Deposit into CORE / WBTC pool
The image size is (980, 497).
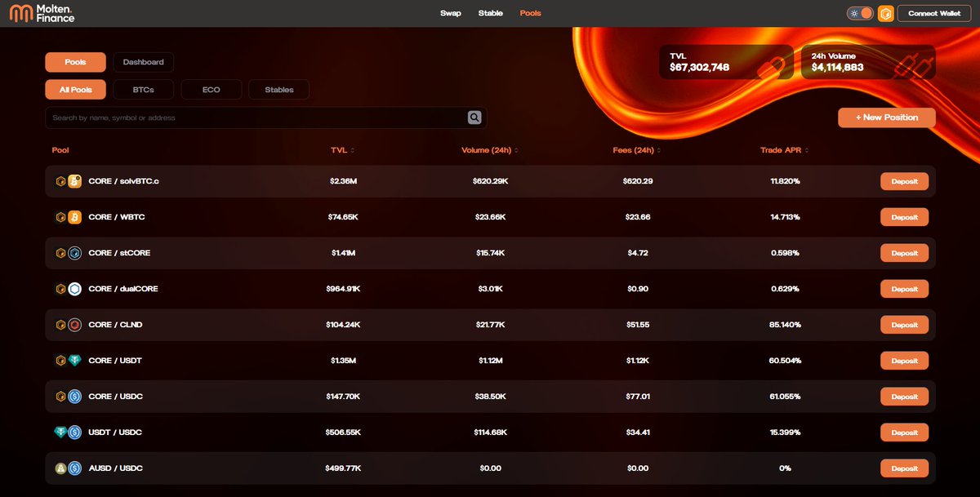pyautogui.click(x=904, y=217)
